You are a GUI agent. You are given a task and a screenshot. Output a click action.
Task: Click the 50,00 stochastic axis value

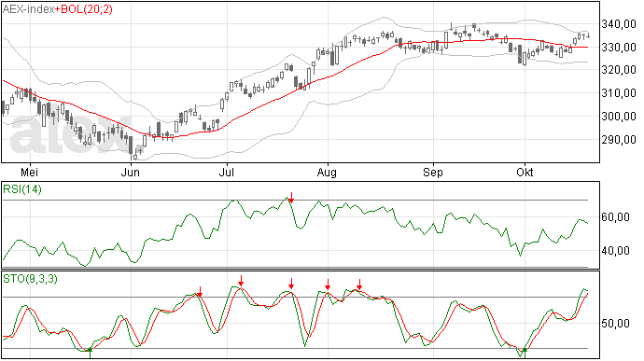(x=615, y=324)
